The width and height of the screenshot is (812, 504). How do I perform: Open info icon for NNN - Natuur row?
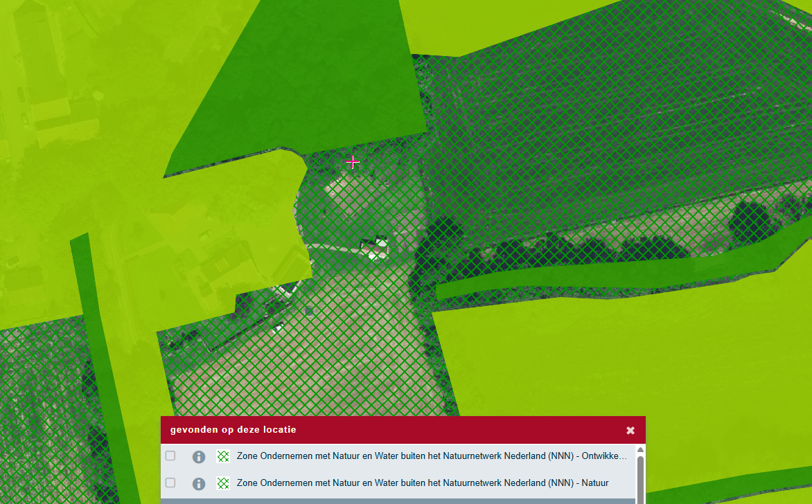coord(199,483)
